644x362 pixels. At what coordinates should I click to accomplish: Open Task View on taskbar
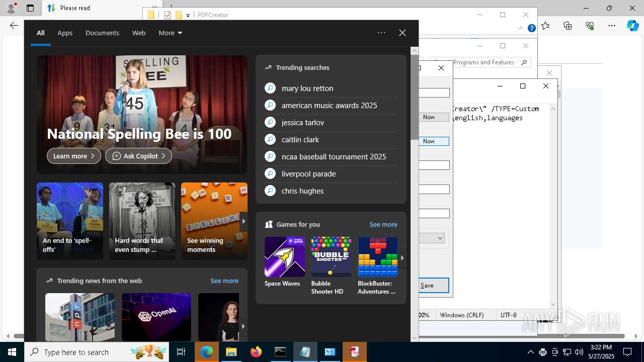point(181,352)
